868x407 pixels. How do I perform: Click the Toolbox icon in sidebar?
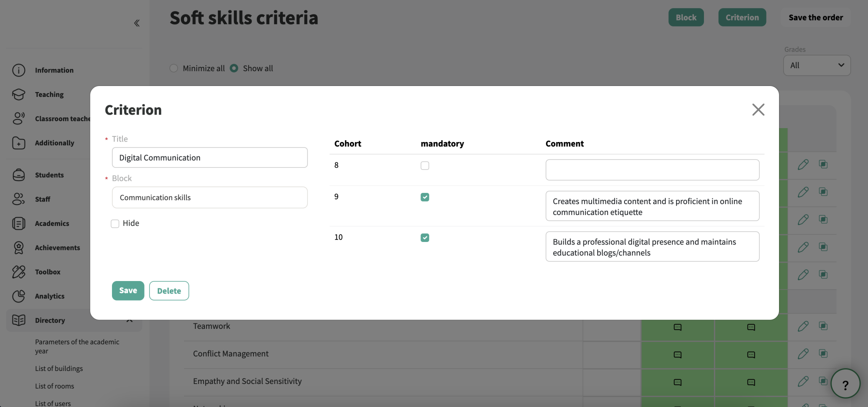click(x=19, y=272)
